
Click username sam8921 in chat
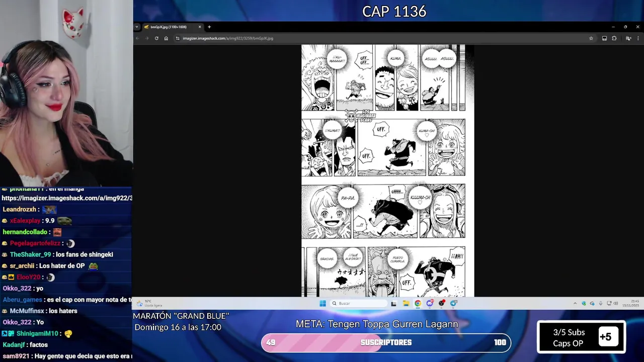tap(15, 356)
